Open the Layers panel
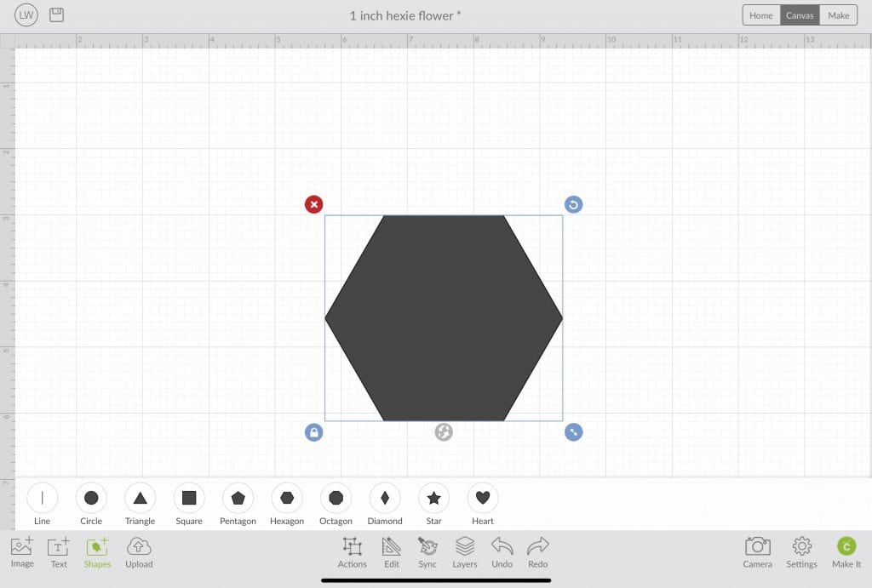This screenshot has width=872, height=588. [x=465, y=552]
